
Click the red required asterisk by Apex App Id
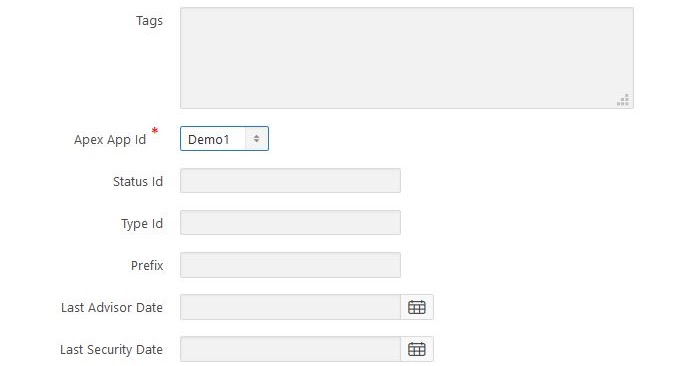point(155,131)
